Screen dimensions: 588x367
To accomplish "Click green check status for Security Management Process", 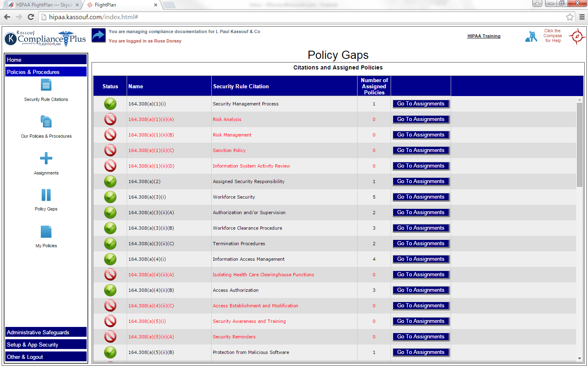I will [110, 104].
